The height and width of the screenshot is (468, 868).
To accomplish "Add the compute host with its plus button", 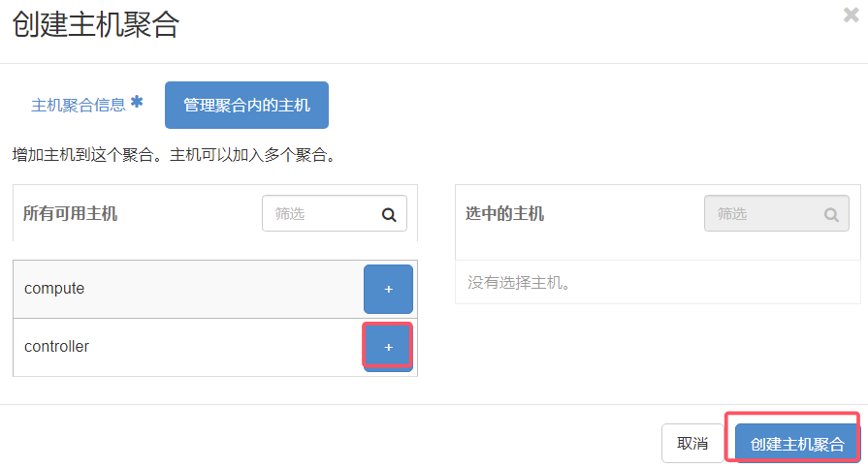I will click(388, 289).
